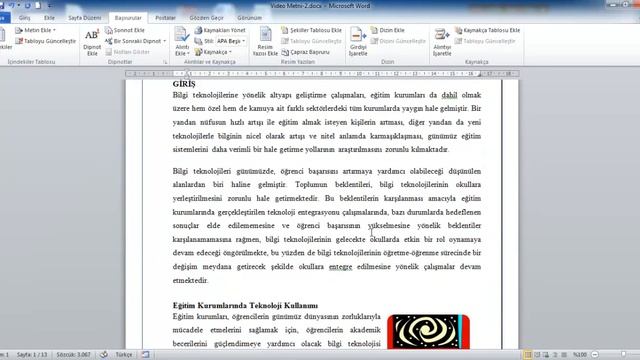640x360 pixels.
Task: Click the %100 zoom level button
Action: tap(580, 355)
